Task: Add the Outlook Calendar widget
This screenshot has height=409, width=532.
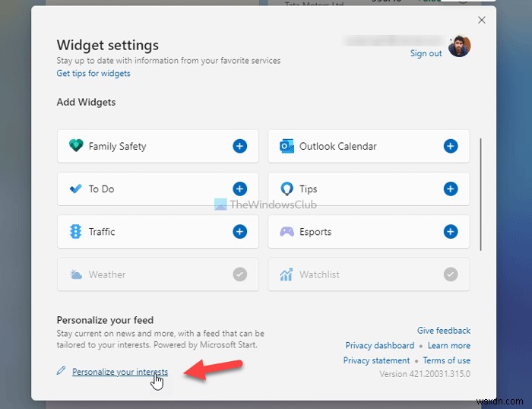Action: (x=451, y=146)
